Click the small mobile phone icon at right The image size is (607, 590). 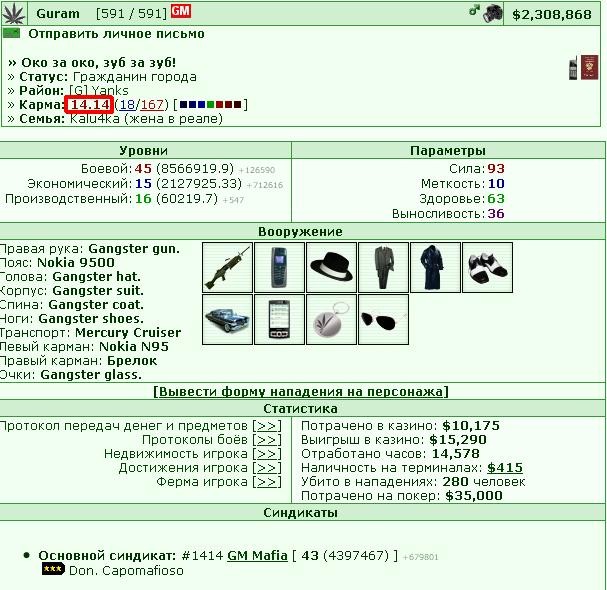point(573,68)
